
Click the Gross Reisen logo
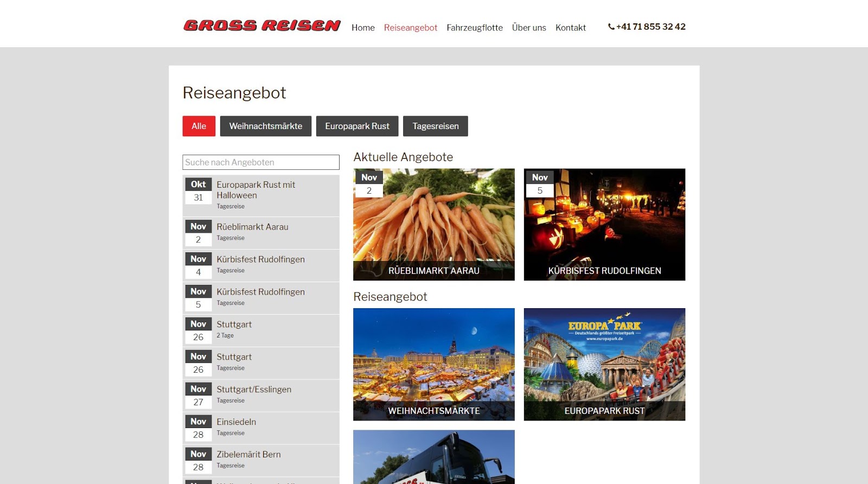[x=262, y=26]
